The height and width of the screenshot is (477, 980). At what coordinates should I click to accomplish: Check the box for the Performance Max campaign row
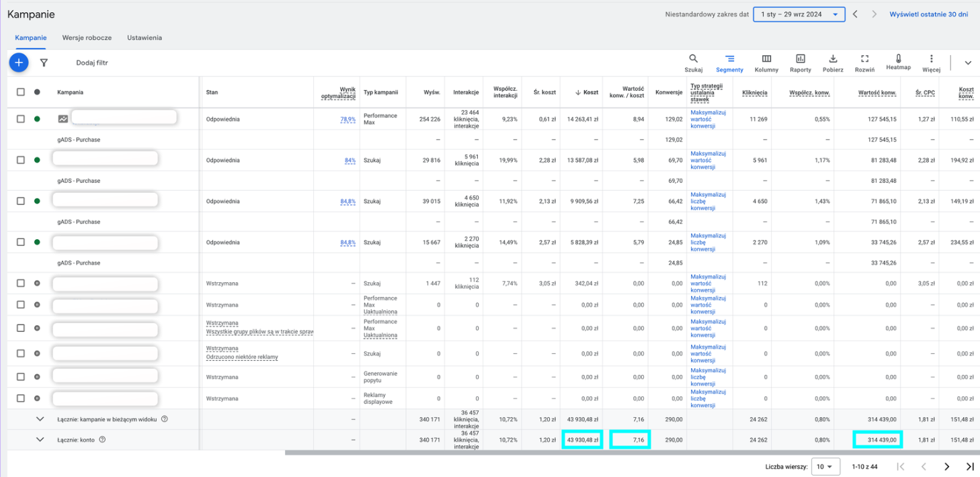pos(21,119)
